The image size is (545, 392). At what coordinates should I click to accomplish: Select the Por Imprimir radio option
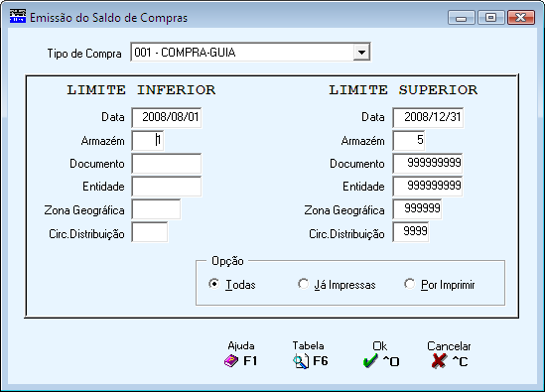[x=409, y=284]
